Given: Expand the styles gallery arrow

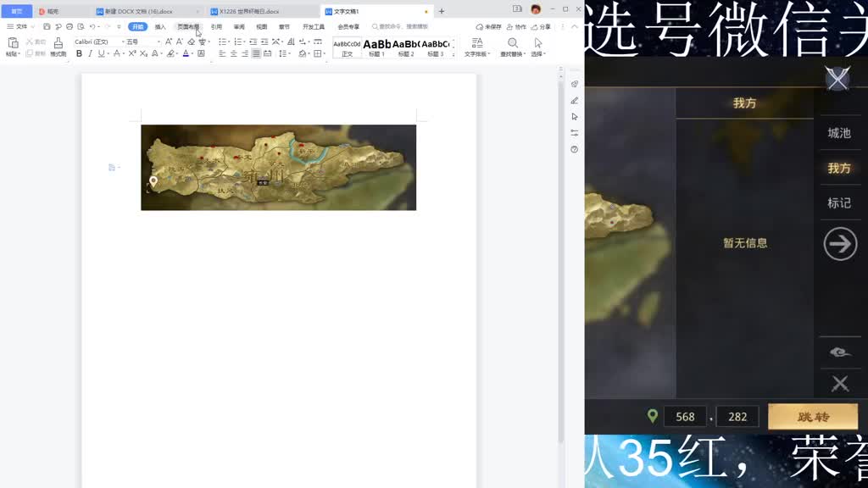Looking at the screenshot, I should [x=453, y=54].
